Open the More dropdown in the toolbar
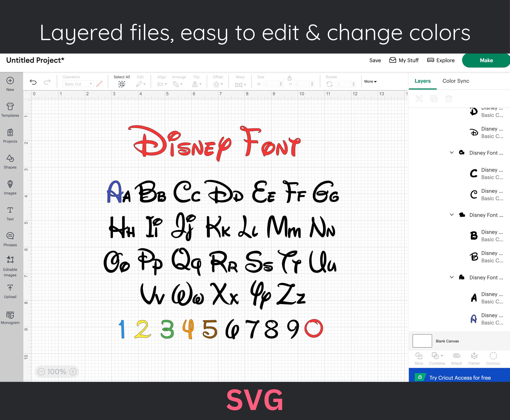This screenshot has width=510, height=420. 370,82
